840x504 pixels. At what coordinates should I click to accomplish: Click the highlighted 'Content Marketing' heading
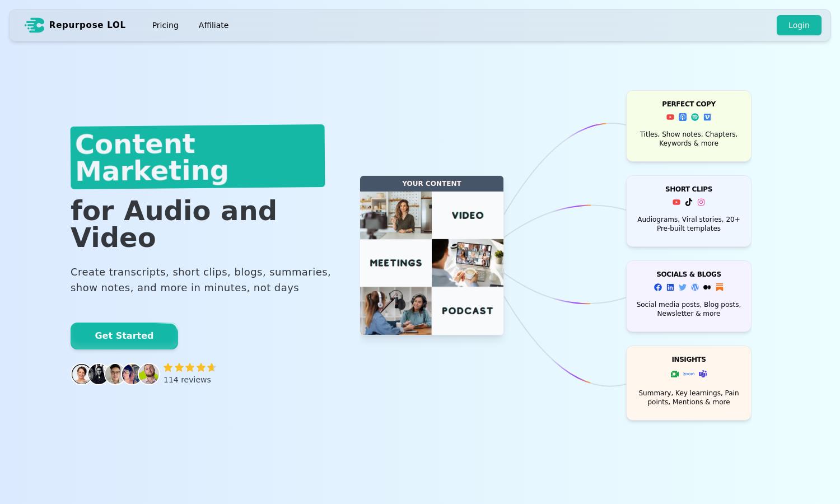click(x=198, y=157)
